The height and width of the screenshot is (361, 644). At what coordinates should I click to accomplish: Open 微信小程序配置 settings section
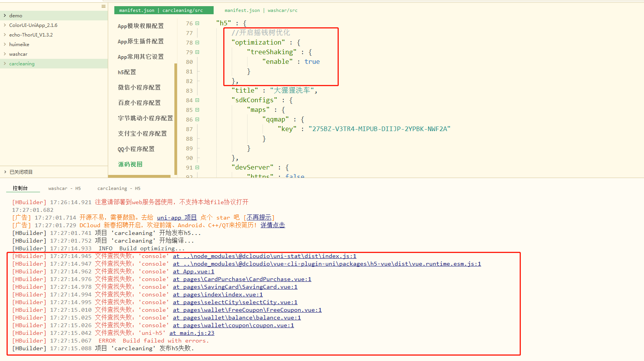(x=139, y=88)
